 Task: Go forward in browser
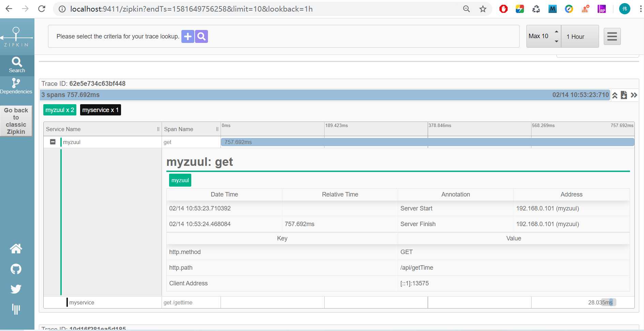[x=25, y=9]
